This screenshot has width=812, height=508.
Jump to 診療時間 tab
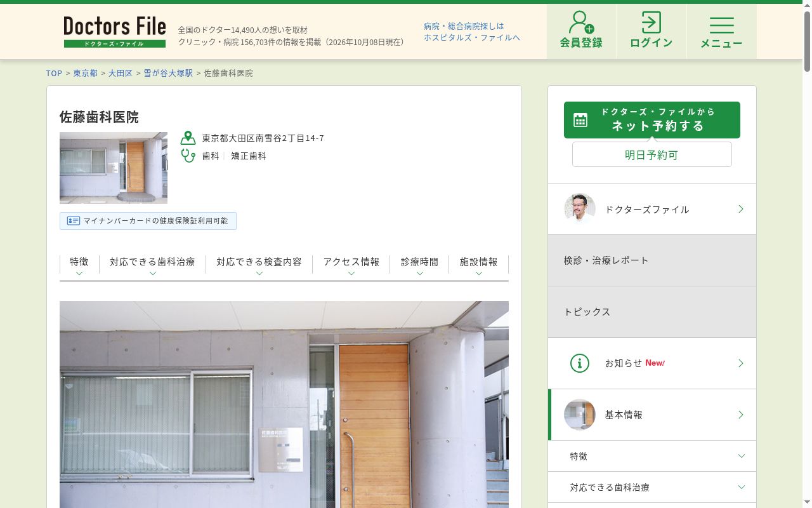click(x=419, y=266)
